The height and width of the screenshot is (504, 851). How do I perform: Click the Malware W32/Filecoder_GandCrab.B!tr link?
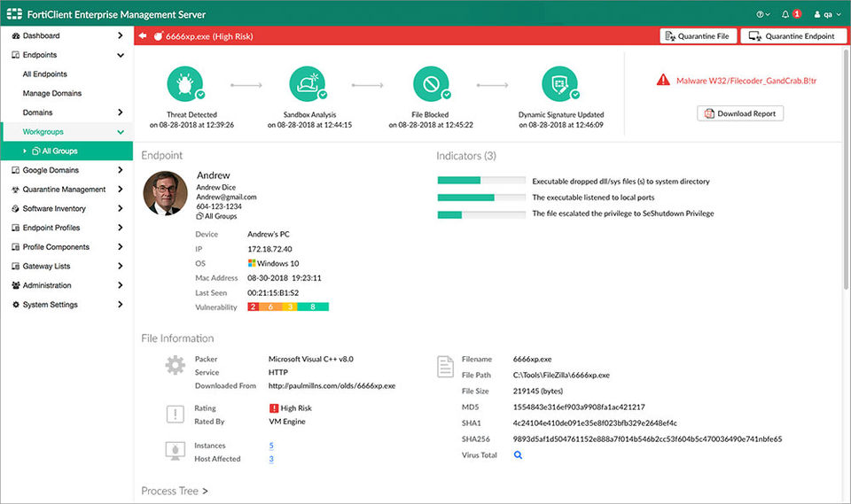pos(746,81)
